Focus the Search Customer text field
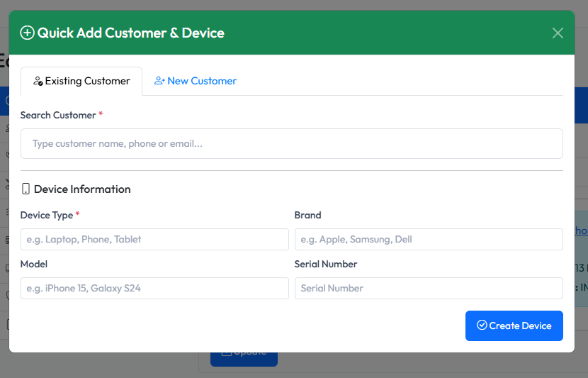This screenshot has width=588, height=378. click(291, 143)
